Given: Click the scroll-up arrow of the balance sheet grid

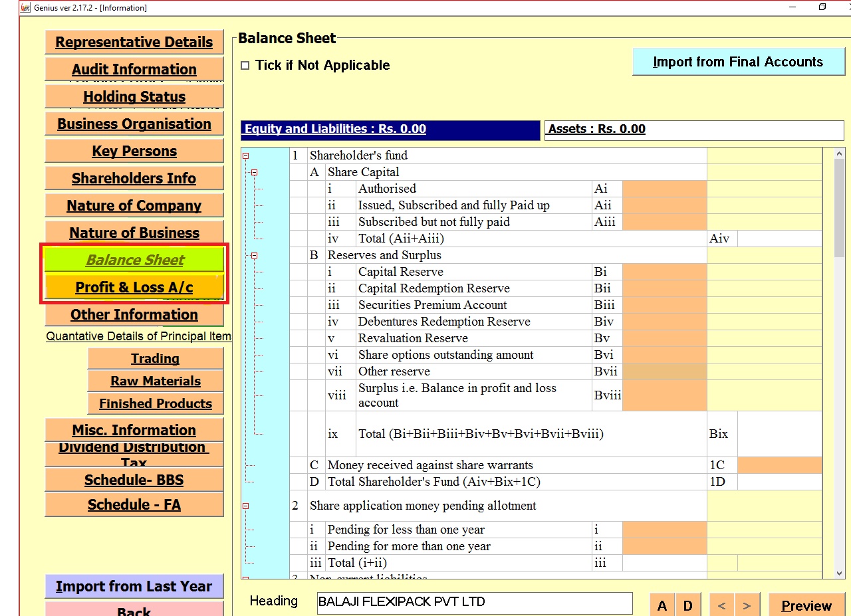Looking at the screenshot, I should (x=839, y=155).
